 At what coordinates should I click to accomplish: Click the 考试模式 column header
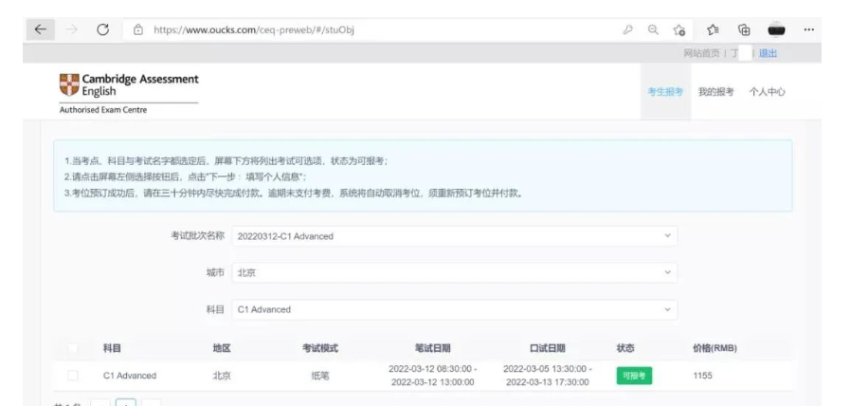click(x=320, y=348)
